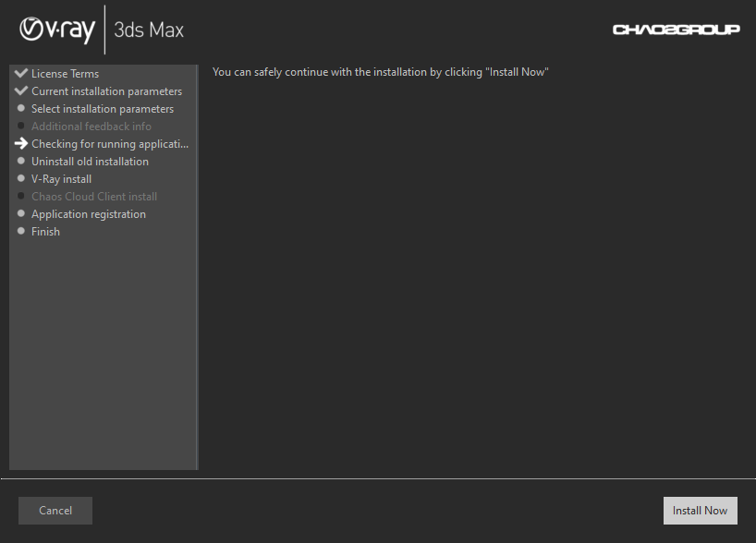Click the 3ds Max label in header
The width and height of the screenshot is (756, 543).
(x=148, y=30)
